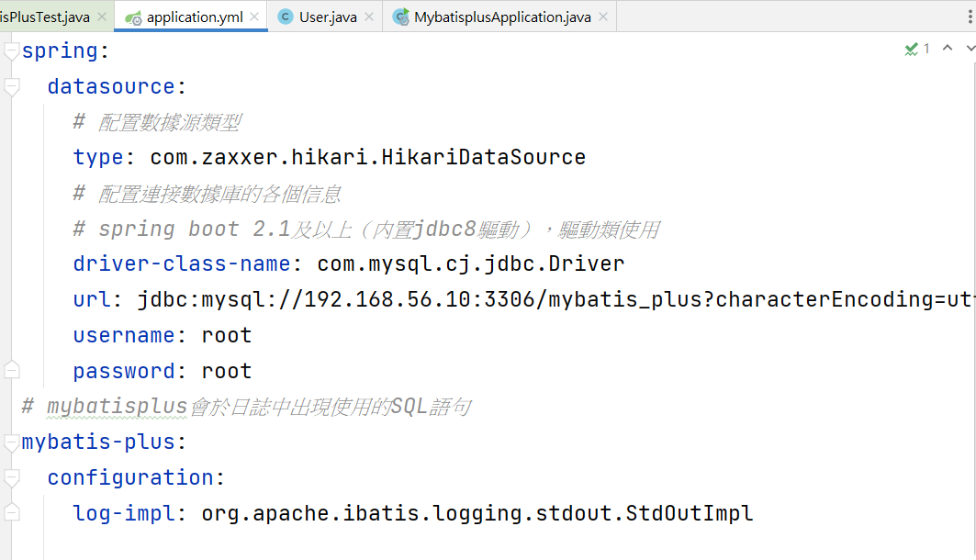Close the User.java tab
This screenshot has width=976, height=560.
369,17
